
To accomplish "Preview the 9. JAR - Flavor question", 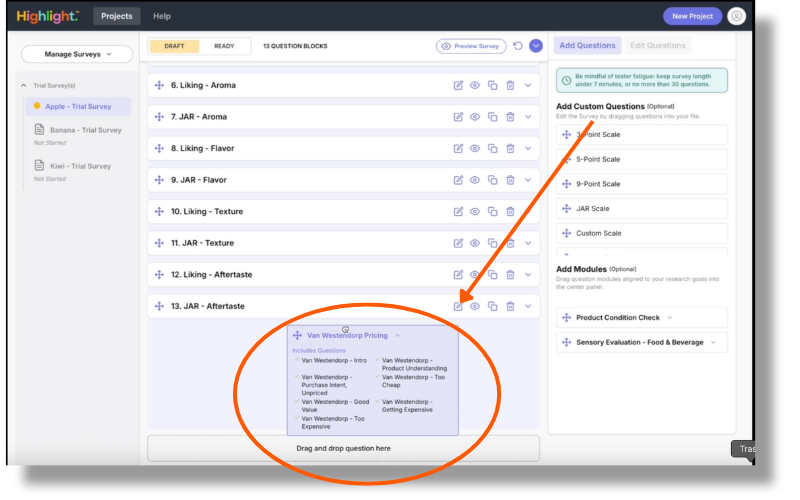I will [x=475, y=180].
